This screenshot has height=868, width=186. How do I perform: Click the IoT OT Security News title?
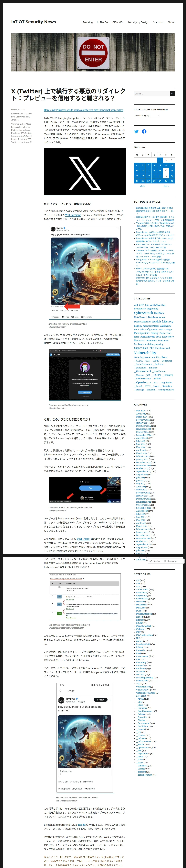click(x=33, y=22)
